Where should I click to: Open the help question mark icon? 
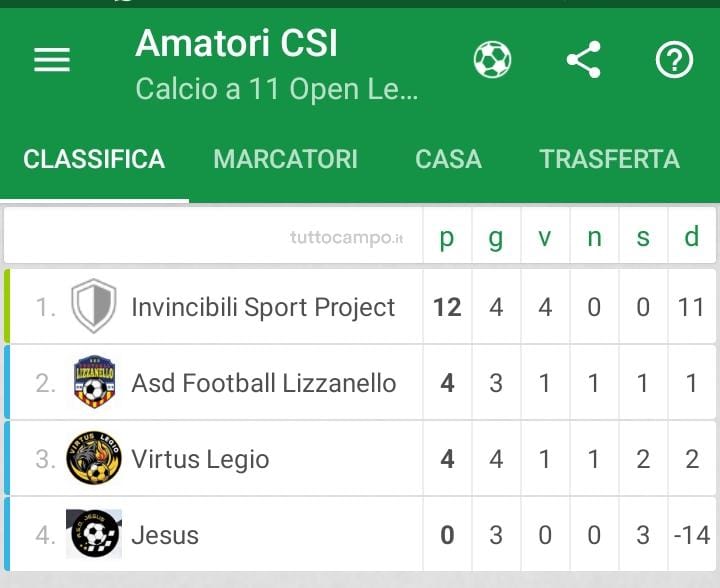click(674, 60)
